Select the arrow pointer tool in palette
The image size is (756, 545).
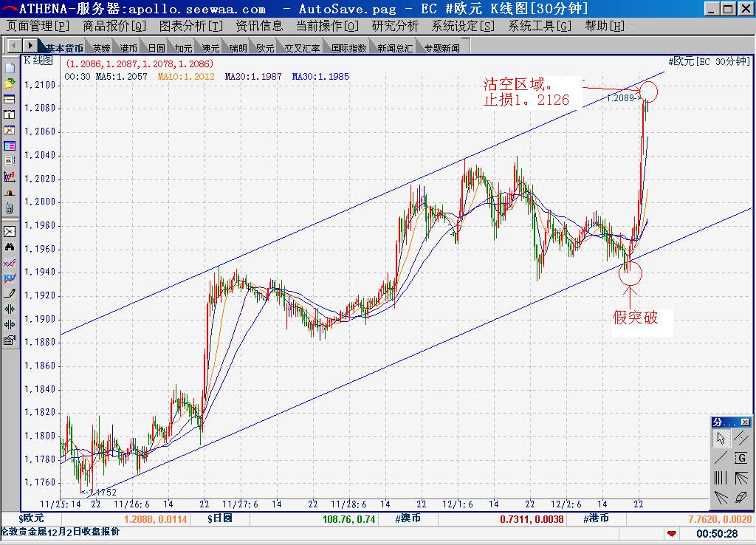721,438
